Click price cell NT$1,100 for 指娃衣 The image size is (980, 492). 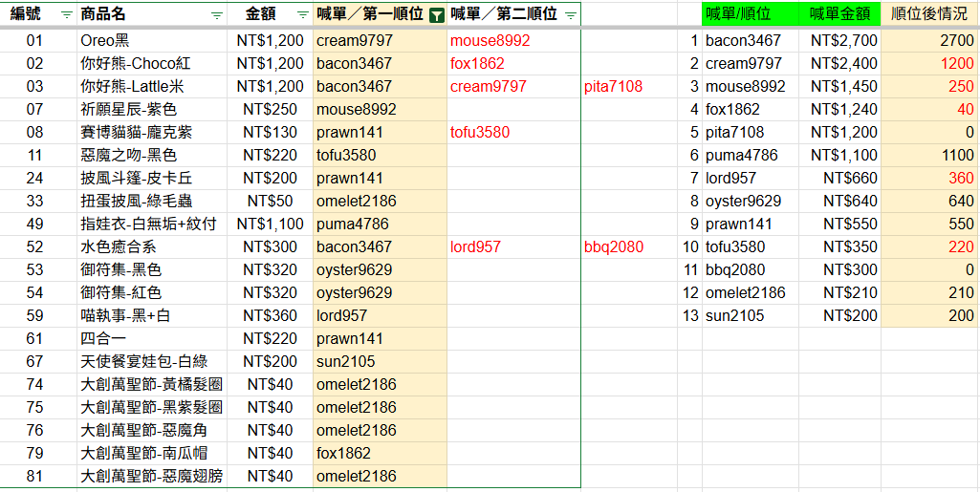point(271,225)
